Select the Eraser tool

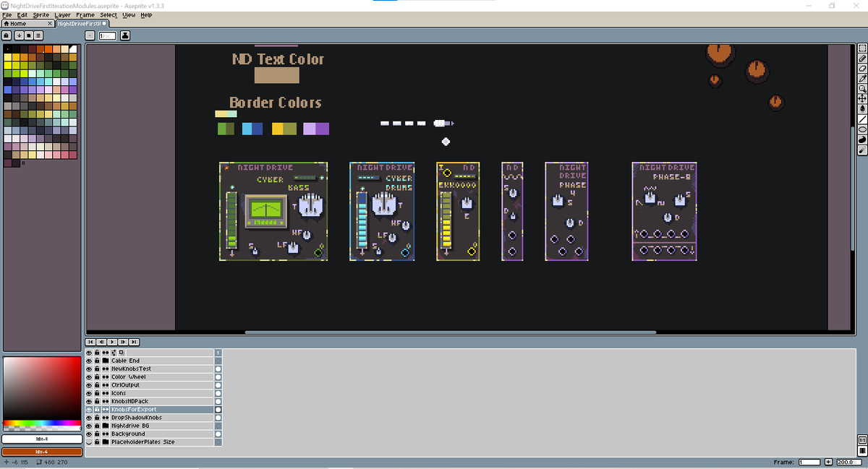click(862, 69)
